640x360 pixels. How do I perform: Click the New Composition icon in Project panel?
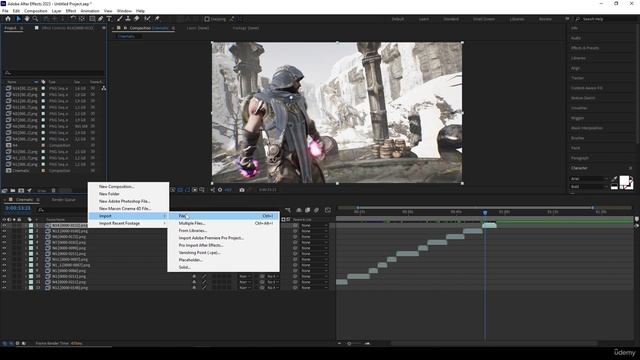point(21,191)
